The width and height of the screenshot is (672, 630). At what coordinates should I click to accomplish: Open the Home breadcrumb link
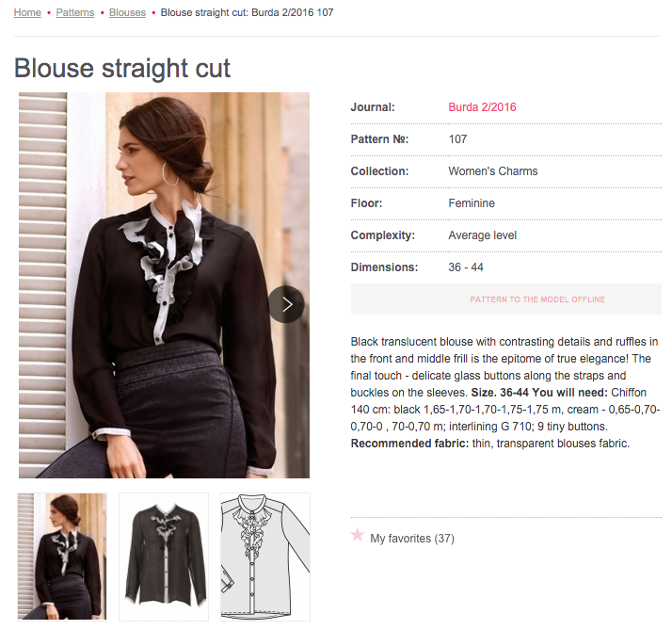pyautogui.click(x=27, y=12)
